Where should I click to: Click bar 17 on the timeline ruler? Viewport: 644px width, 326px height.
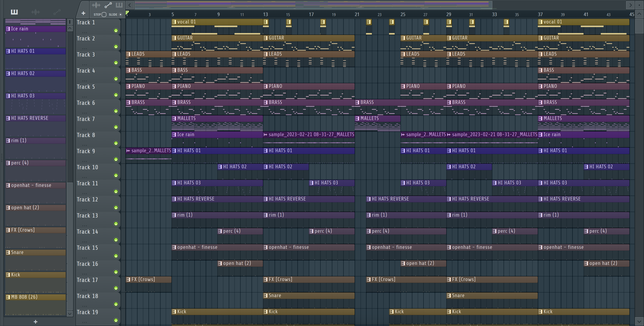(x=311, y=15)
